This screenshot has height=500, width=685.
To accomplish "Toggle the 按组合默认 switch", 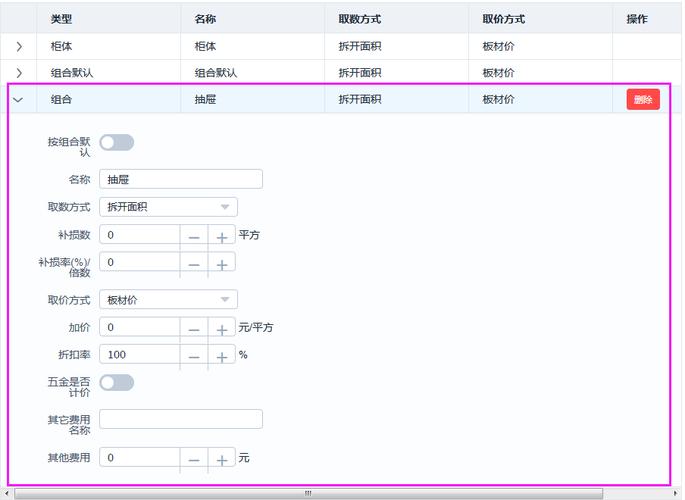I will click(117, 142).
